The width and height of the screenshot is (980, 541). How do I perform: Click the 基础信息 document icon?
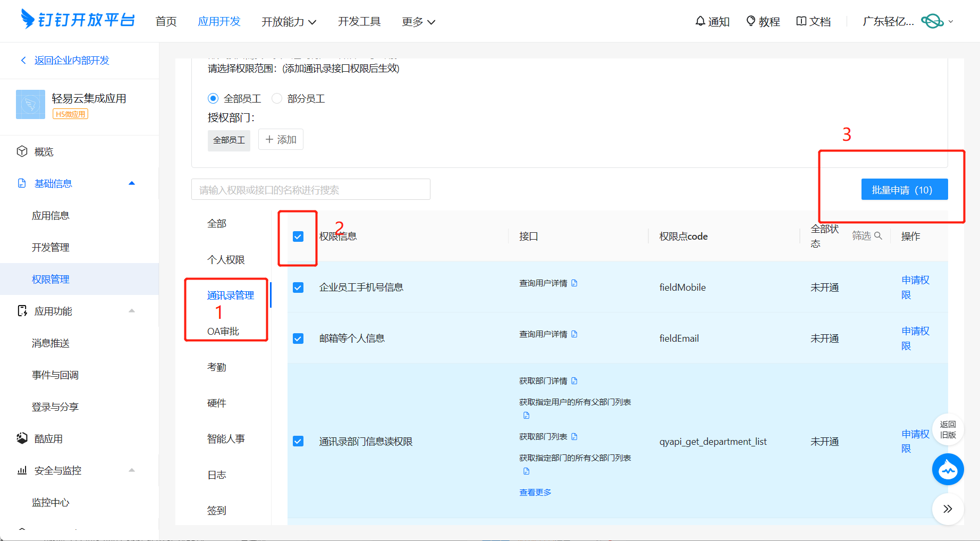[22, 183]
